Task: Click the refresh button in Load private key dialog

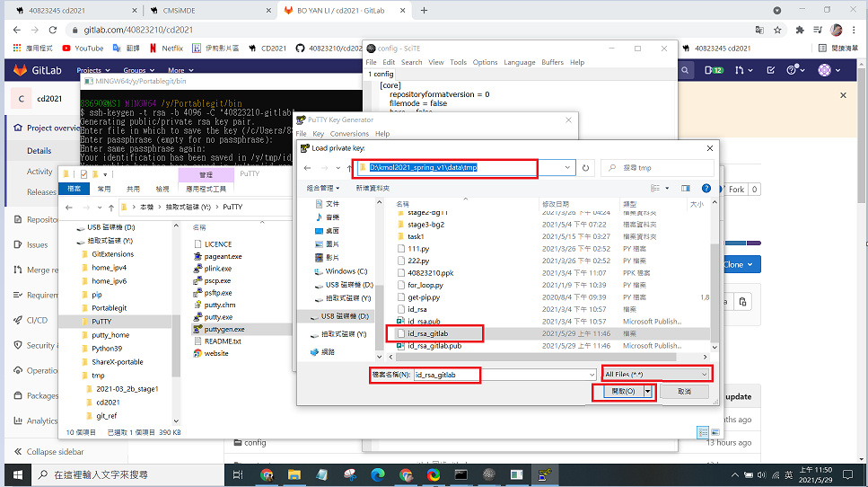Action: click(585, 168)
